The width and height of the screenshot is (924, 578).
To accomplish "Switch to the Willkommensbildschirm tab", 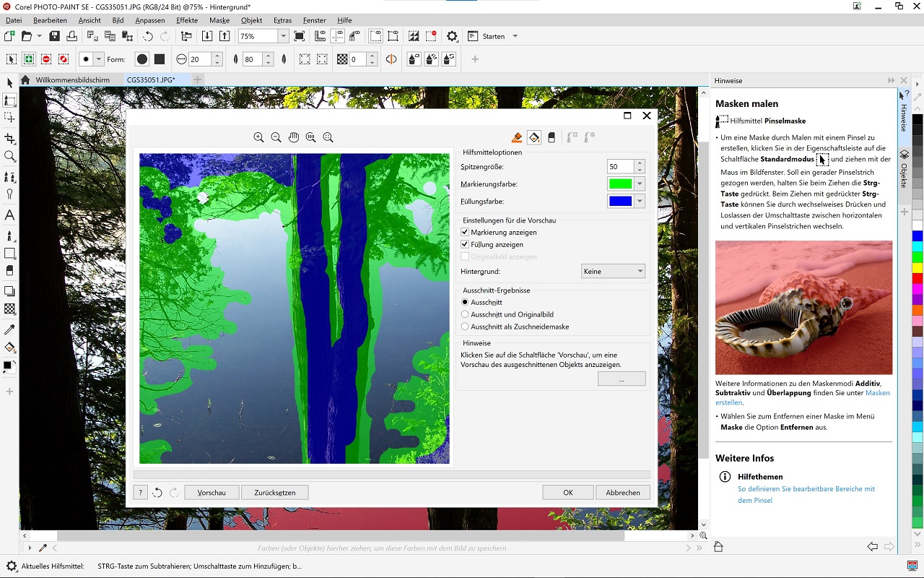I will pyautogui.click(x=72, y=79).
